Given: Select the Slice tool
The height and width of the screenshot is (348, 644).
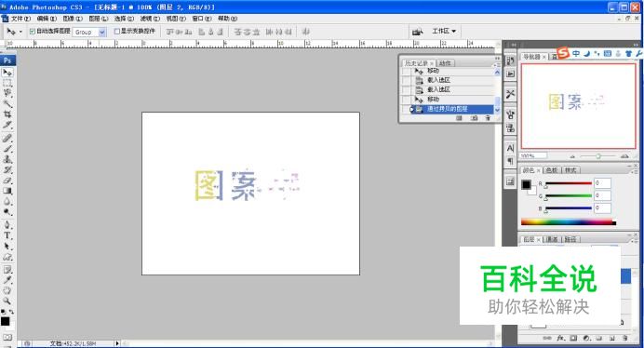Looking at the screenshot, I should click(7, 125).
